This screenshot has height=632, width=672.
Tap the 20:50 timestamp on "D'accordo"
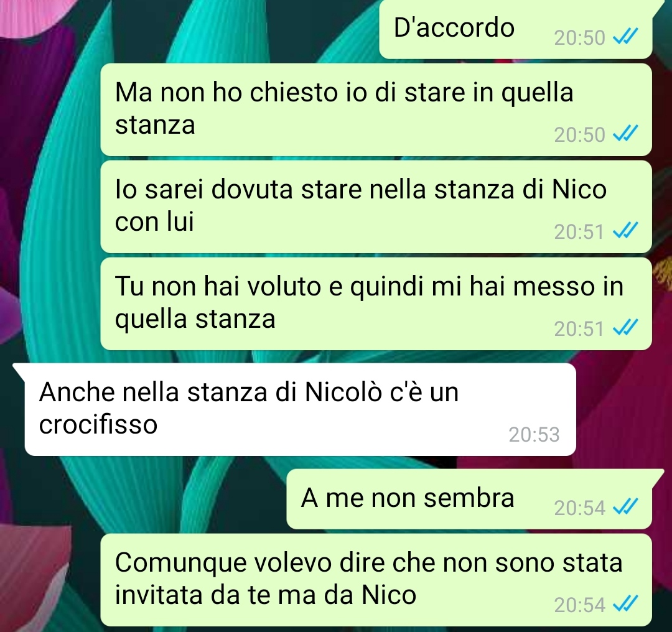click(579, 38)
